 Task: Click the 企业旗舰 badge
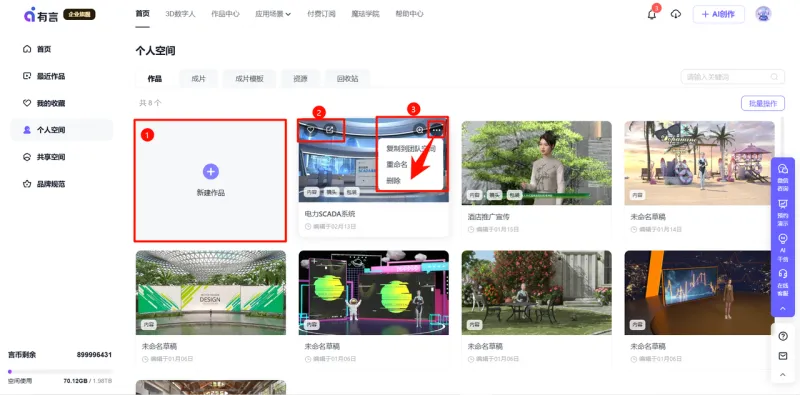(79, 14)
